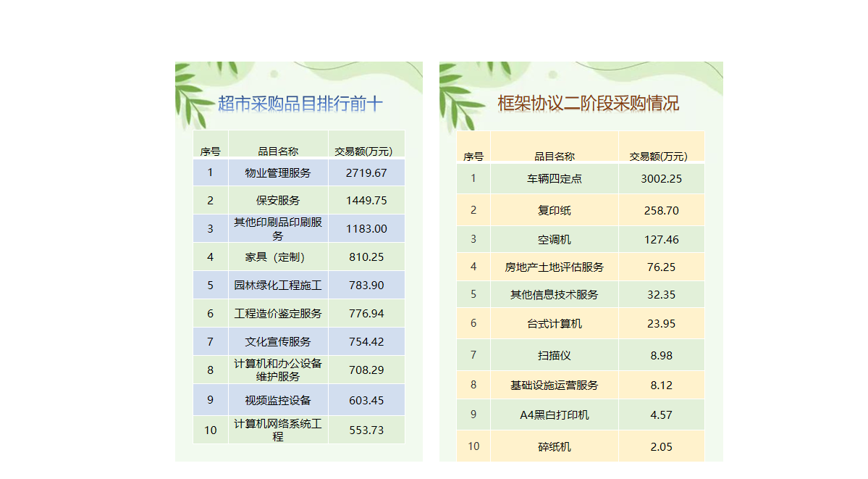Select the value 603.45
The image size is (868, 479).
coord(366,400)
